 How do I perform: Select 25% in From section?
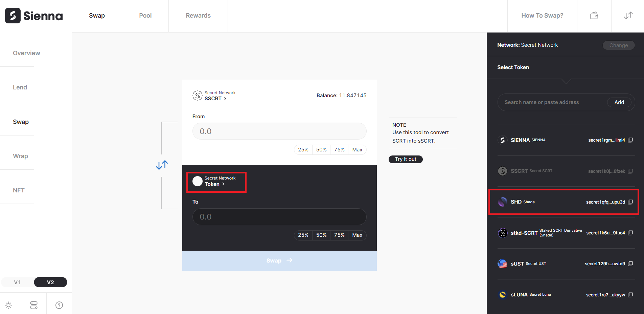point(303,150)
